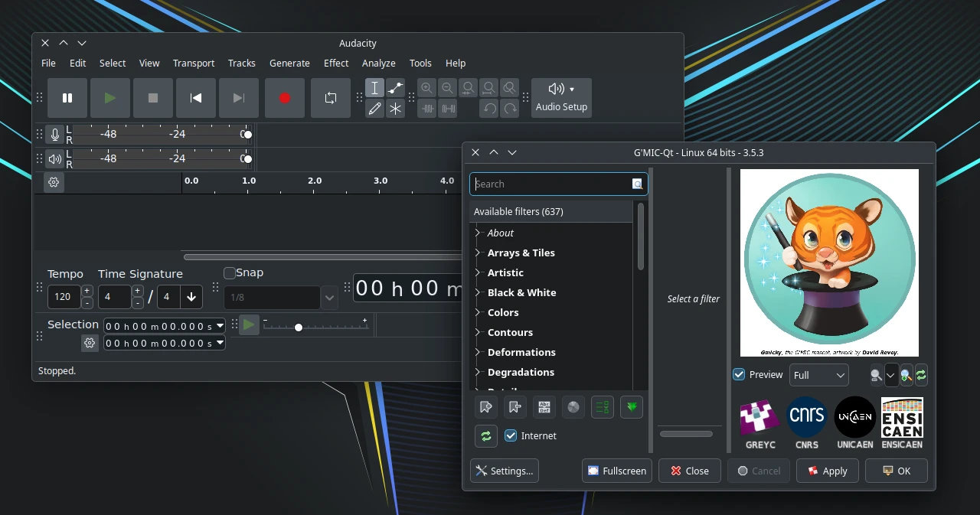Click the Undo arrow icon
This screenshot has width=980, height=515.
click(489, 109)
